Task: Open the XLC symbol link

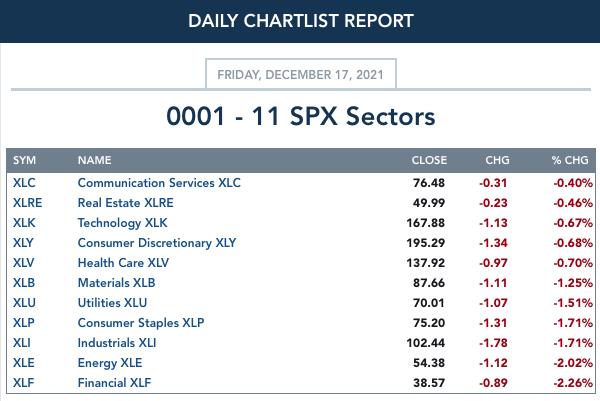Action: point(24,183)
